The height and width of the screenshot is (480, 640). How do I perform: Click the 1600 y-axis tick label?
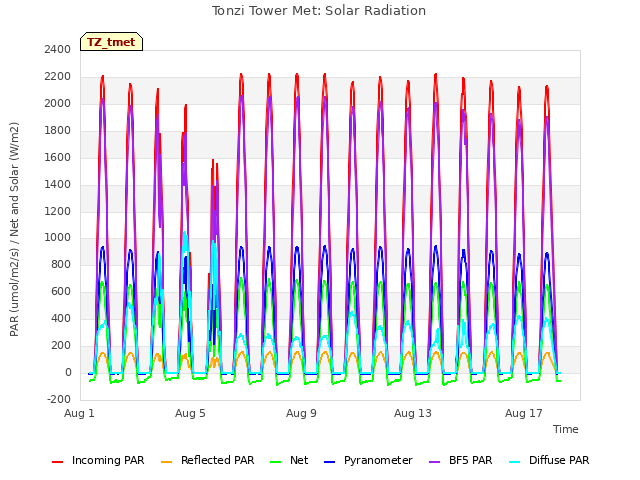[x=58, y=158]
